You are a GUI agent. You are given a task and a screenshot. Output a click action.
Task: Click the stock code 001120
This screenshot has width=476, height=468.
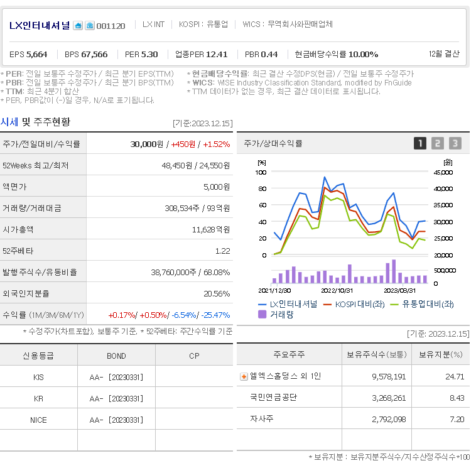(x=111, y=26)
